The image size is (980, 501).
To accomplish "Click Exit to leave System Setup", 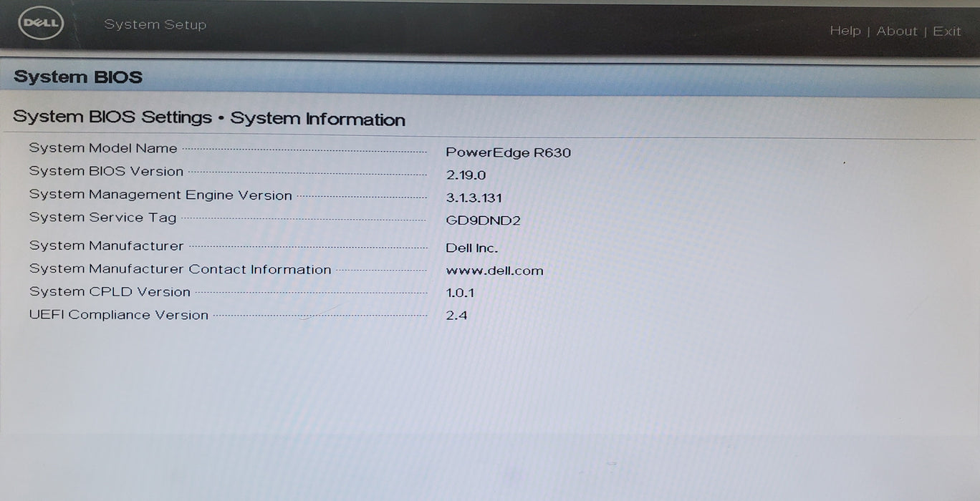I will click(948, 31).
